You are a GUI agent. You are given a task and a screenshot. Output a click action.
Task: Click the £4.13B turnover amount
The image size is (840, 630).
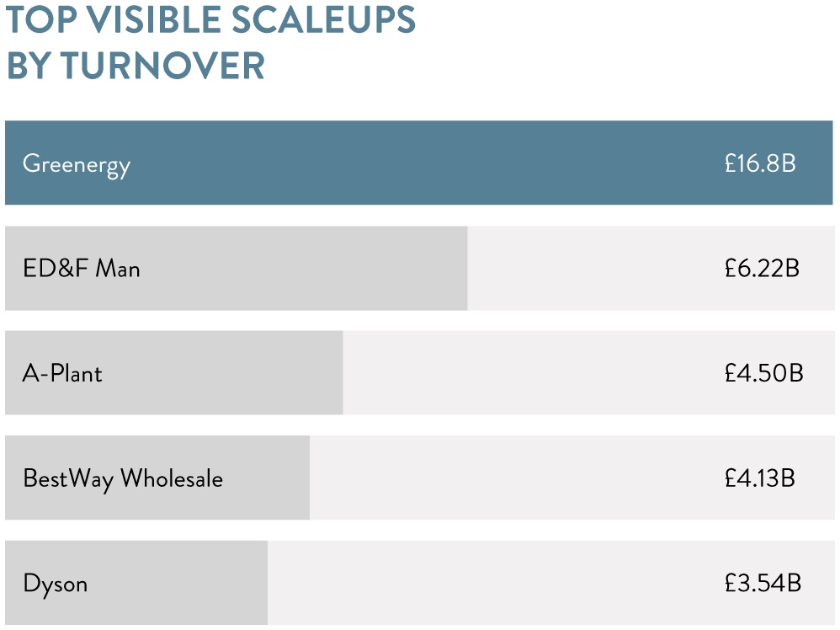[x=759, y=478]
